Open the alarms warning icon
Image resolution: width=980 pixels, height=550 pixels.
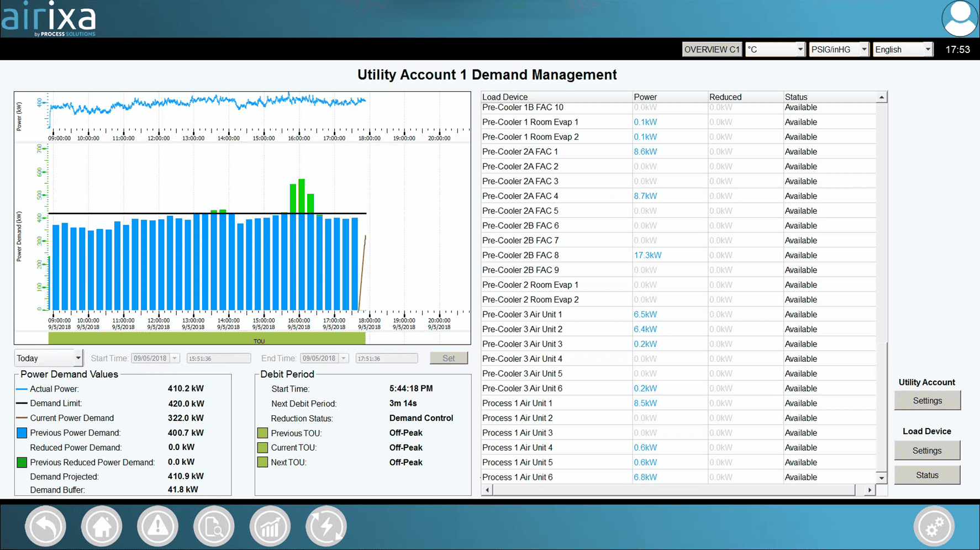pyautogui.click(x=158, y=526)
